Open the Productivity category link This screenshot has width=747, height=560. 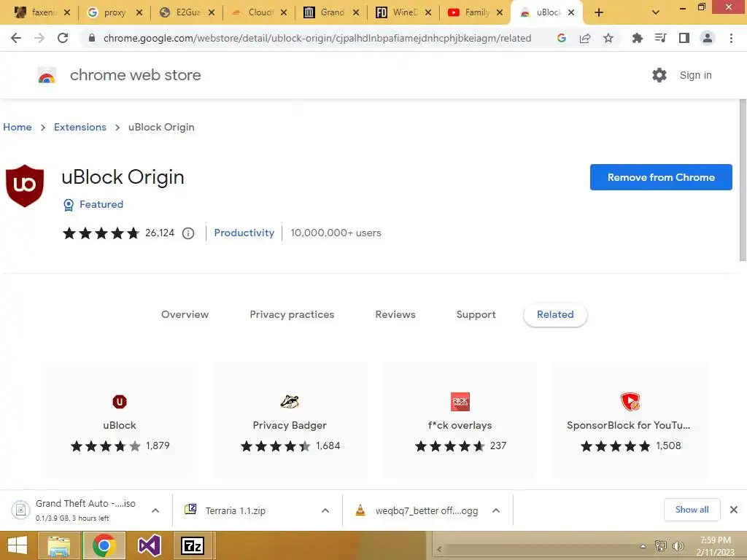point(244,233)
